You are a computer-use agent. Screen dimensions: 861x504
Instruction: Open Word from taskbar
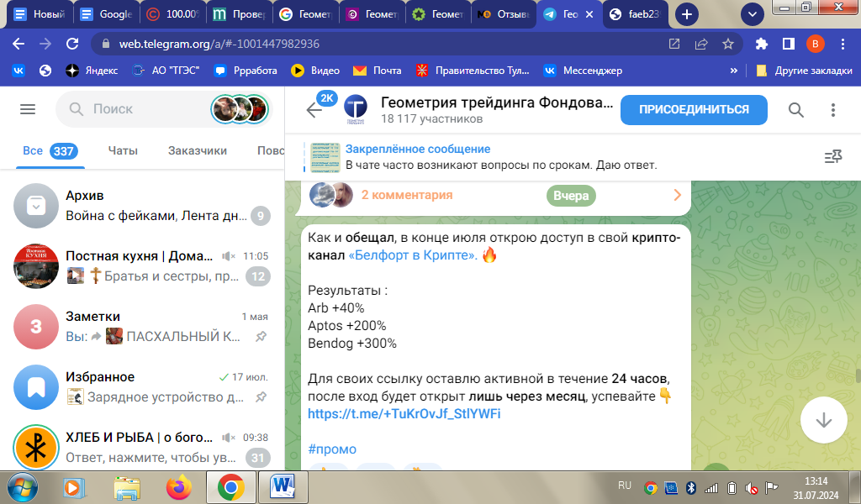tap(283, 487)
